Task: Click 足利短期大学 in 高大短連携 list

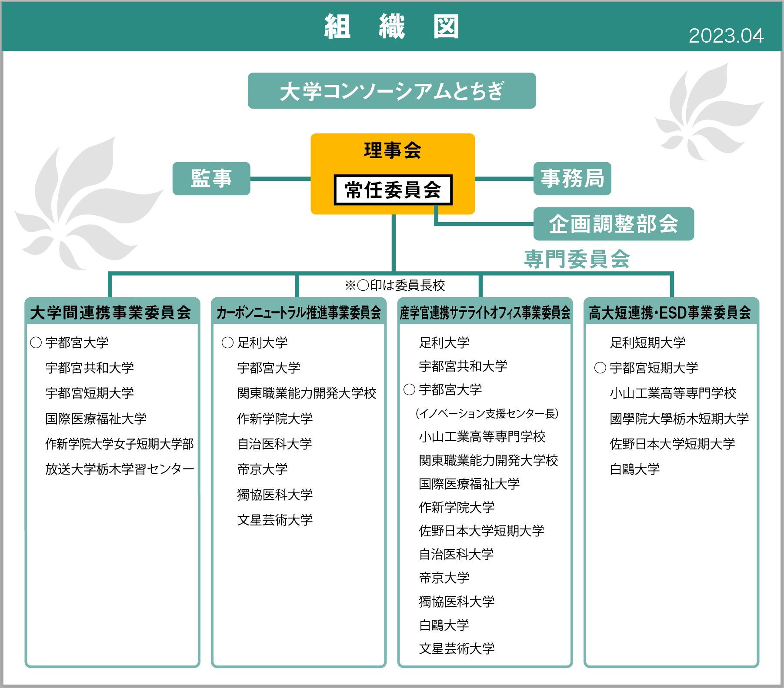Action: [647, 343]
